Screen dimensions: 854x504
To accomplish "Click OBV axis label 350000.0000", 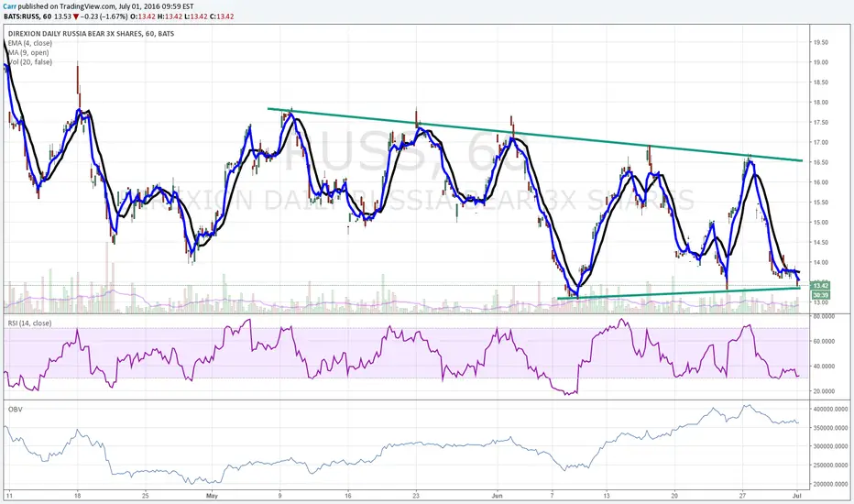I will pos(830,428).
